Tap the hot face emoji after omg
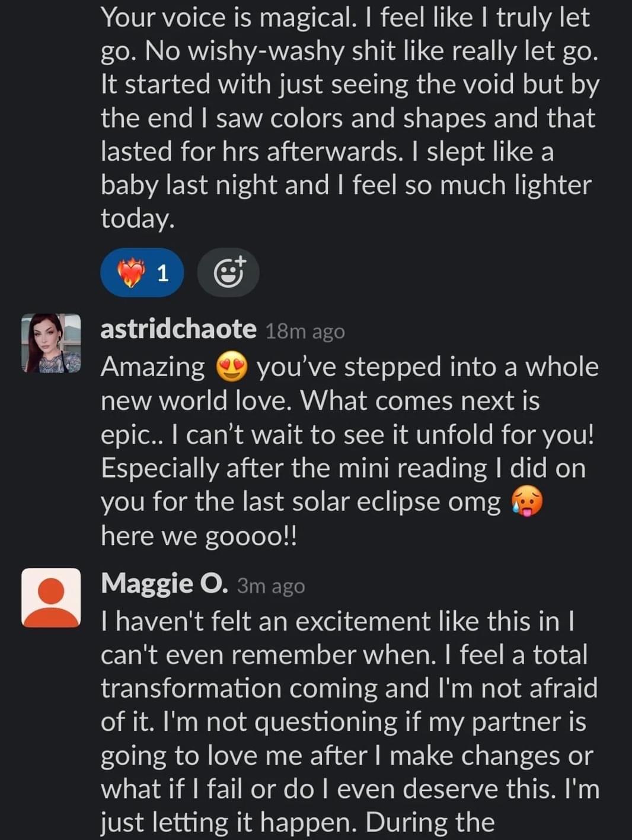Screen dimensions: 632x840 click(x=527, y=502)
